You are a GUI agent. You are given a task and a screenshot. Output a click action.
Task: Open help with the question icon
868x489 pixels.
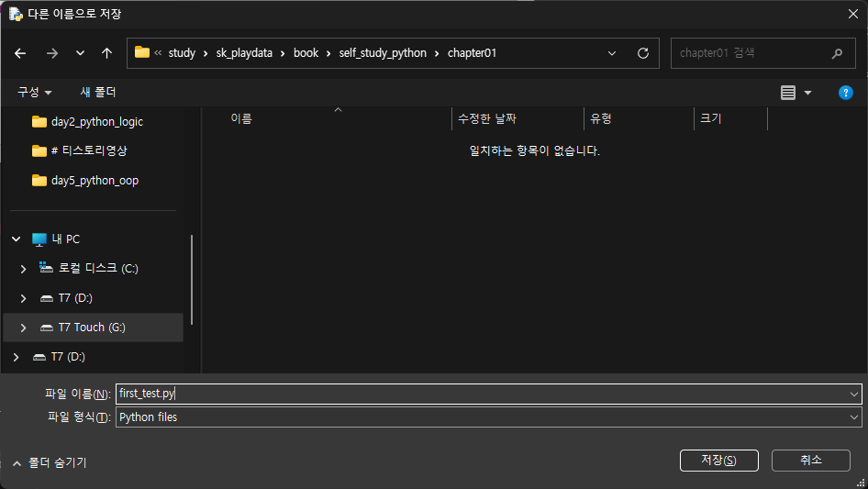pyautogui.click(x=845, y=93)
